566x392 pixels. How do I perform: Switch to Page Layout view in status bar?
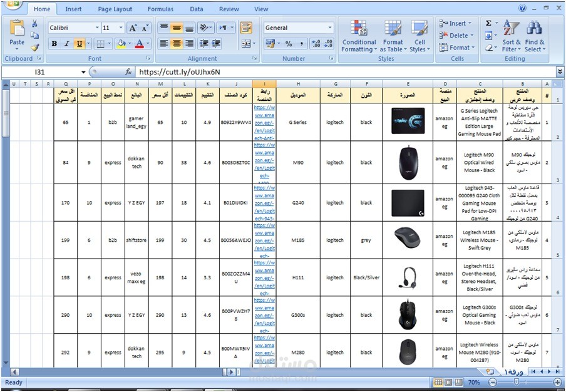coord(448,382)
